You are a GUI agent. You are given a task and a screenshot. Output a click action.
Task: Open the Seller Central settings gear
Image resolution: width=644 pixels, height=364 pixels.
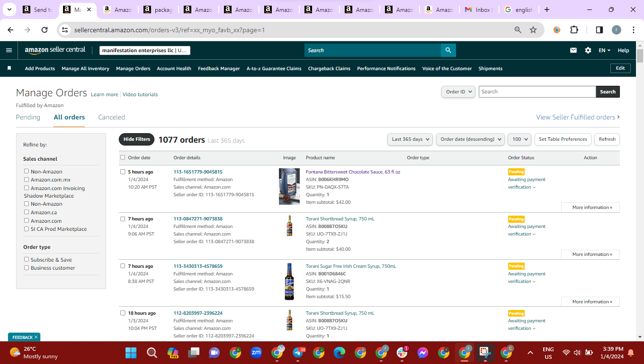pyautogui.click(x=588, y=50)
